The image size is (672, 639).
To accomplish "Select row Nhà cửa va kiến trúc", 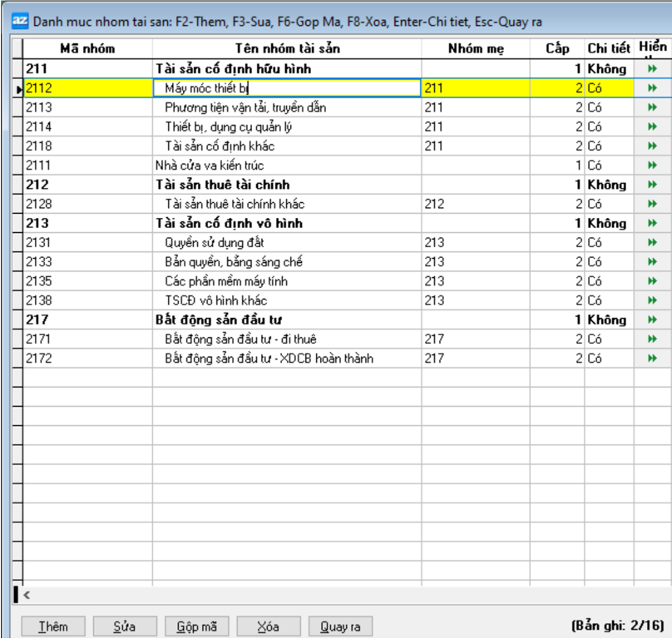I will click(x=210, y=166).
